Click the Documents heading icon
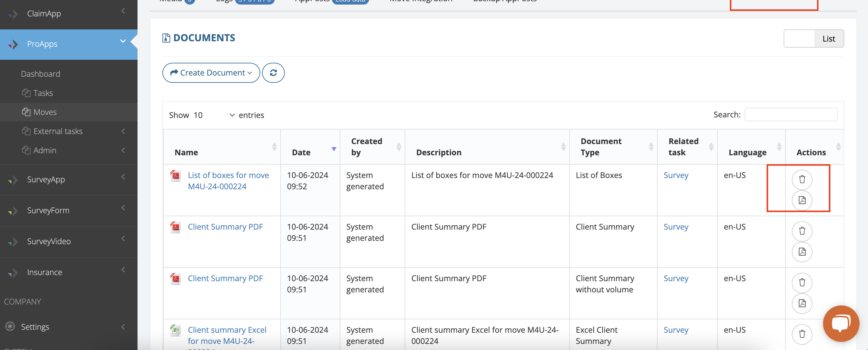 tap(166, 38)
